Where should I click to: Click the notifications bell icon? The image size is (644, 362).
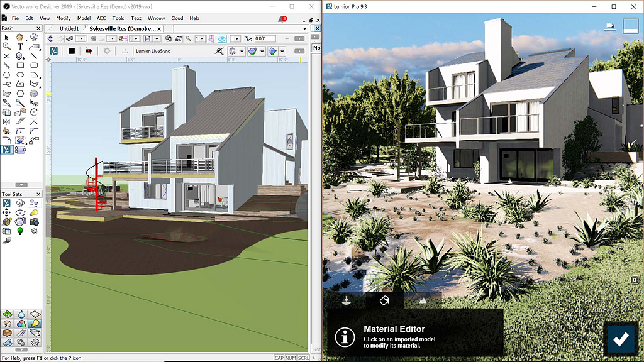pyautogui.click(x=282, y=19)
